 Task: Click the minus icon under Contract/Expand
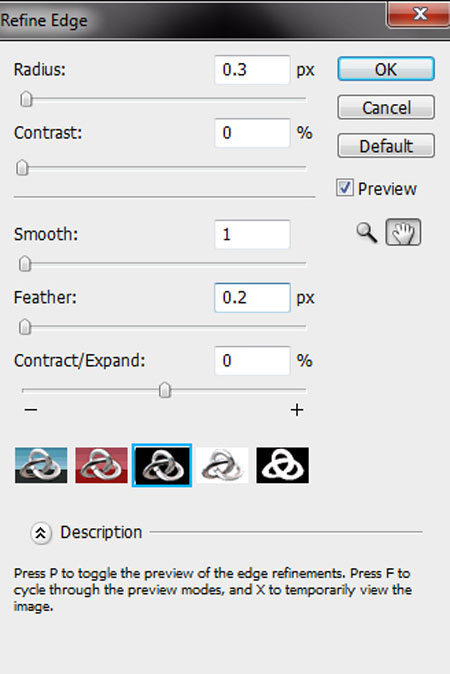click(x=31, y=410)
